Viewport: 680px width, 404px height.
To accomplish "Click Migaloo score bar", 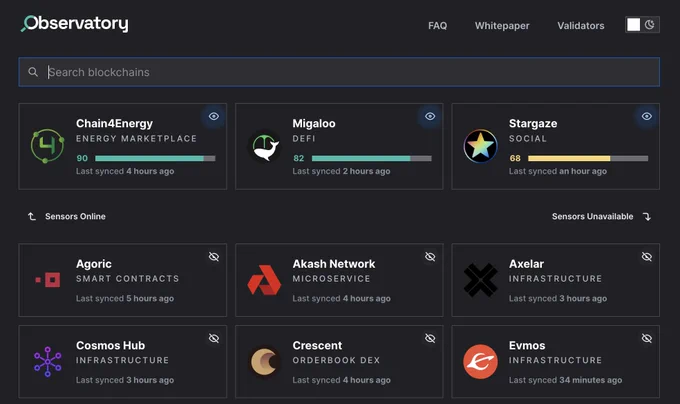I will pos(372,158).
